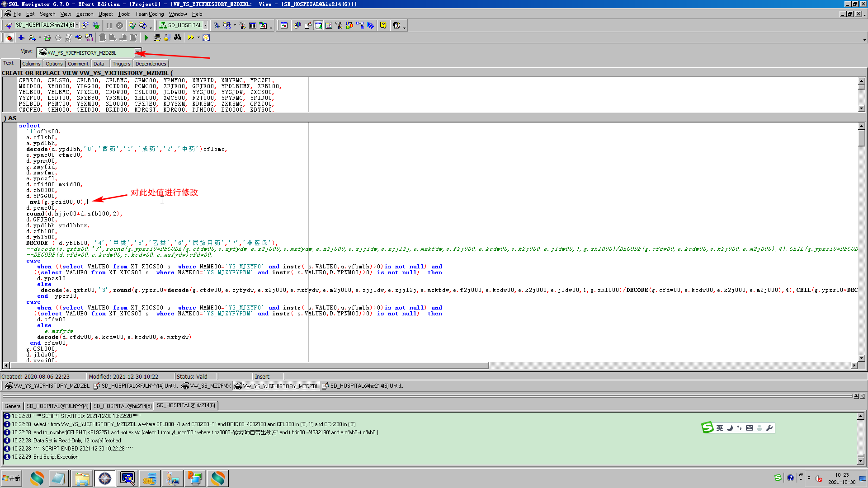Toggle the red dot record button
The image size is (868, 488).
(x=9, y=38)
